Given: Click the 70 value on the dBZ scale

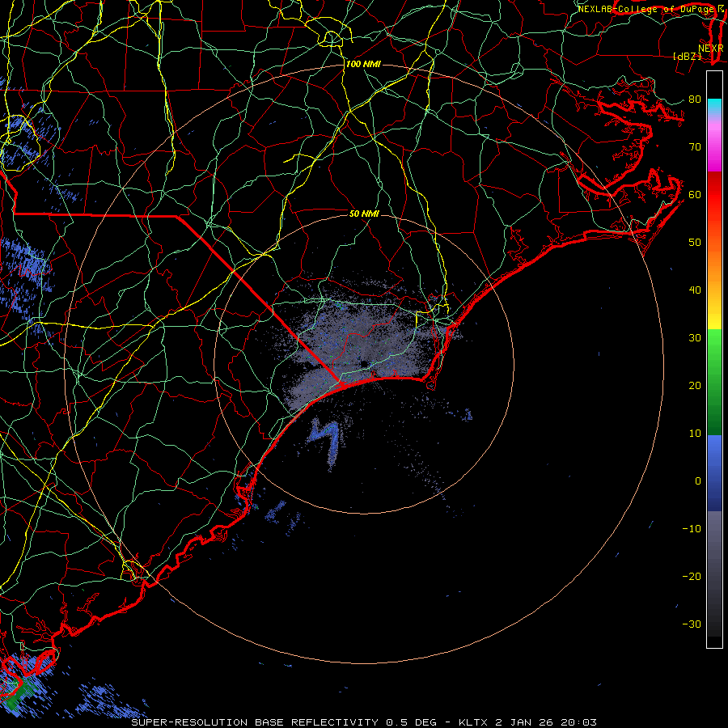Looking at the screenshot, I should (695, 146).
